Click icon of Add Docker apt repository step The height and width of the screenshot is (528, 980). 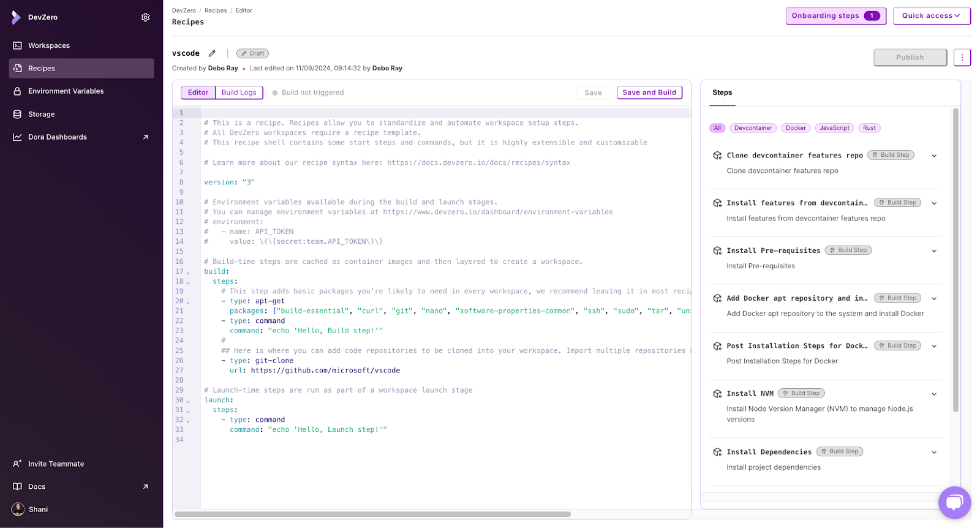click(x=717, y=298)
